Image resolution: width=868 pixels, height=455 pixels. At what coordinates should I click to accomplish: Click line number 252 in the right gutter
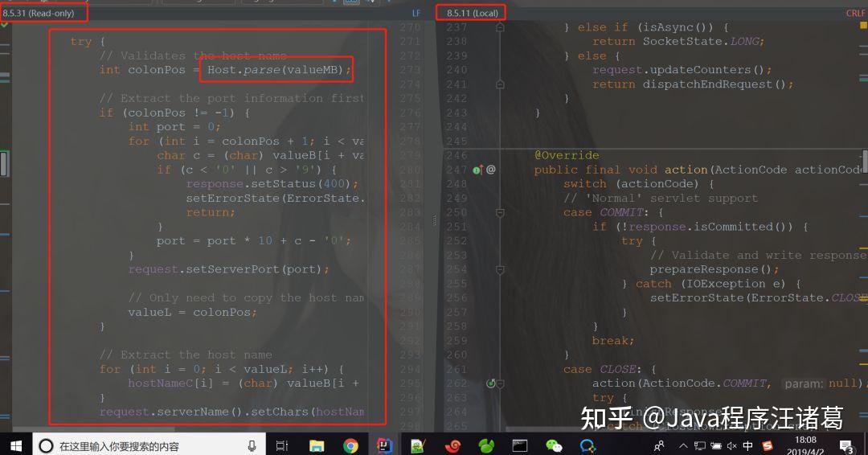pyautogui.click(x=457, y=241)
